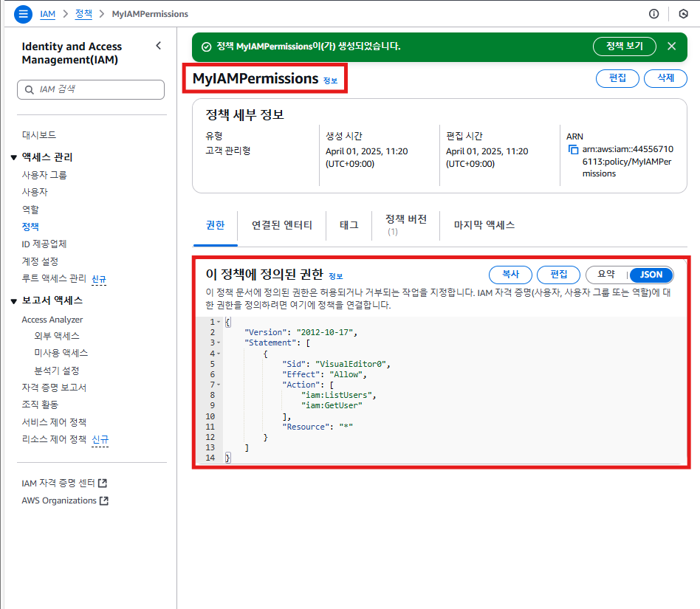700x609 pixels.
Task: Click 편집 in the permissions panel
Action: point(558,275)
